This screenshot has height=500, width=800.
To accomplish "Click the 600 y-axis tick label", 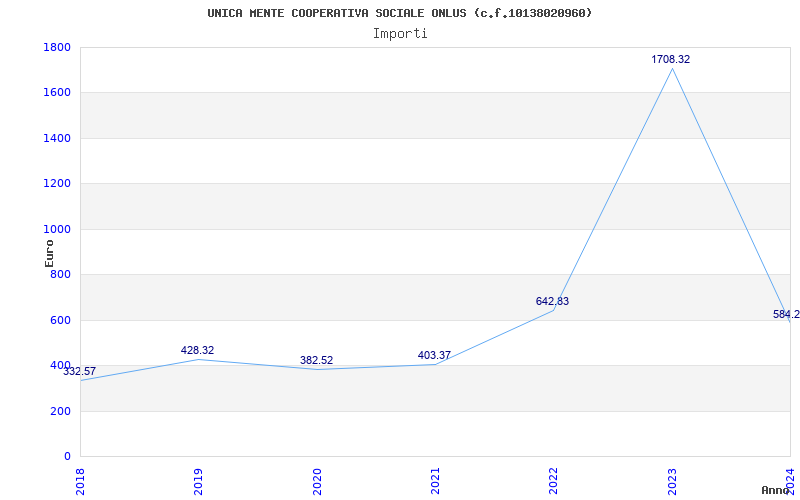I will [x=60, y=320].
